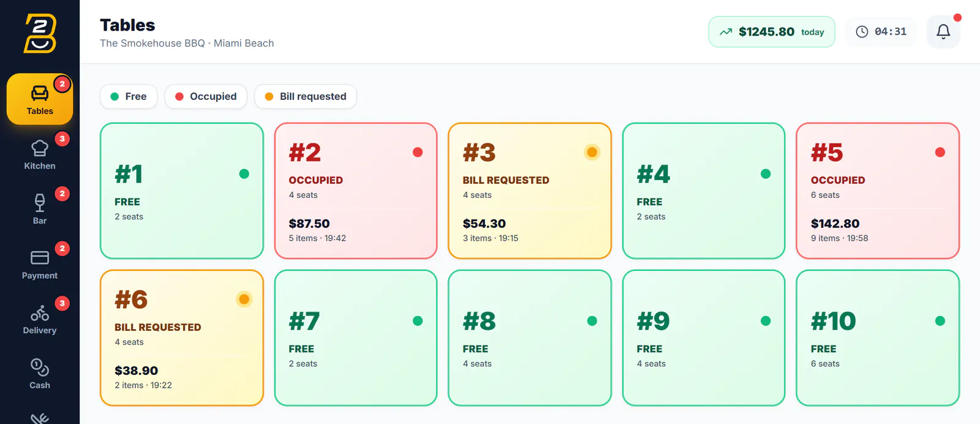
Task: Open free table #1 card
Action: (x=182, y=191)
